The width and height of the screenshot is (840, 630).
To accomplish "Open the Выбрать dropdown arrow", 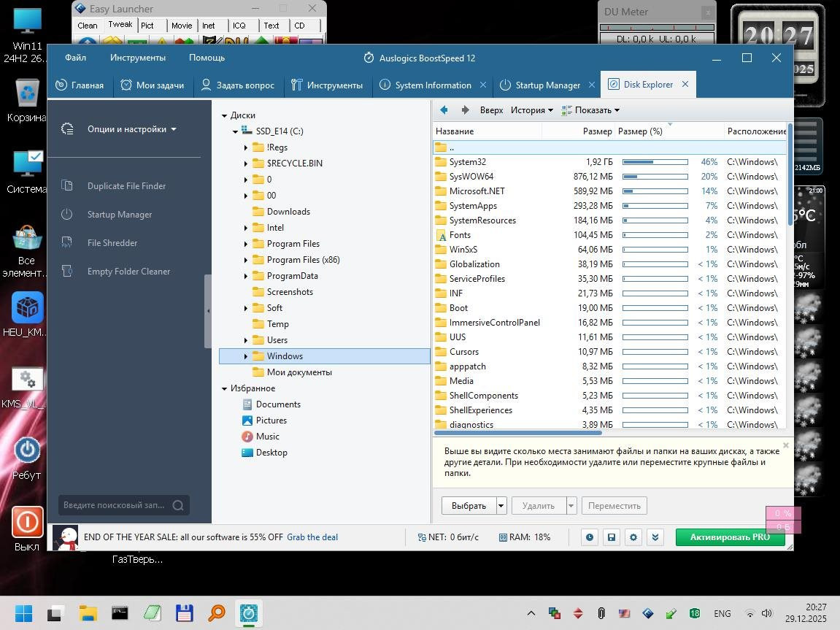I will (x=501, y=506).
